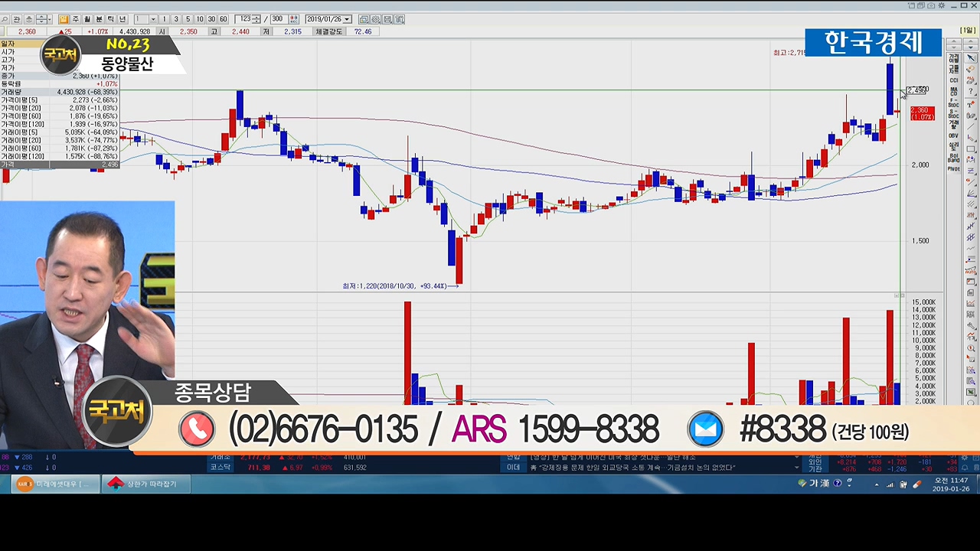Add the MACD indicator
Screen dimensions: 980x551
click(954, 91)
